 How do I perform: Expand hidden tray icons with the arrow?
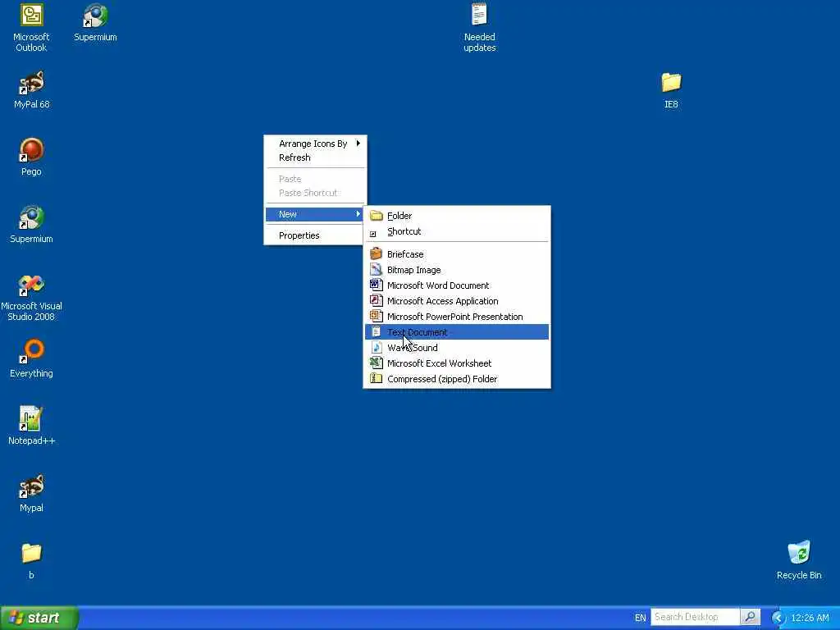(778, 618)
